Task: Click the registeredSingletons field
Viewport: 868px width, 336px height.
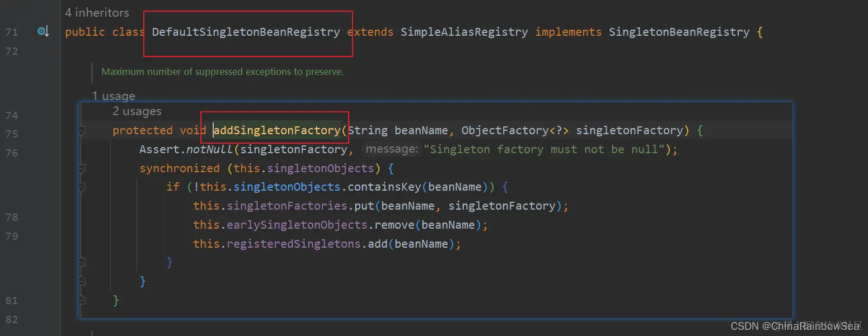Action: click(294, 244)
